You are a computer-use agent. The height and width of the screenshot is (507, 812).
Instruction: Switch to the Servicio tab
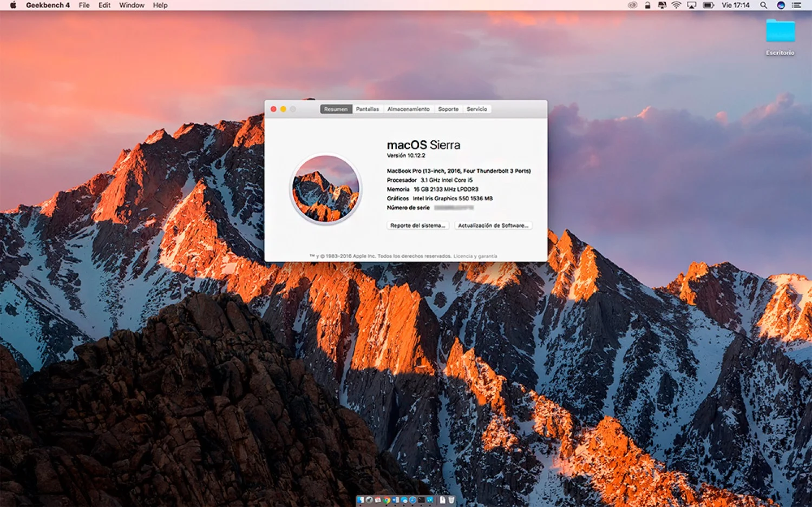[x=477, y=109]
